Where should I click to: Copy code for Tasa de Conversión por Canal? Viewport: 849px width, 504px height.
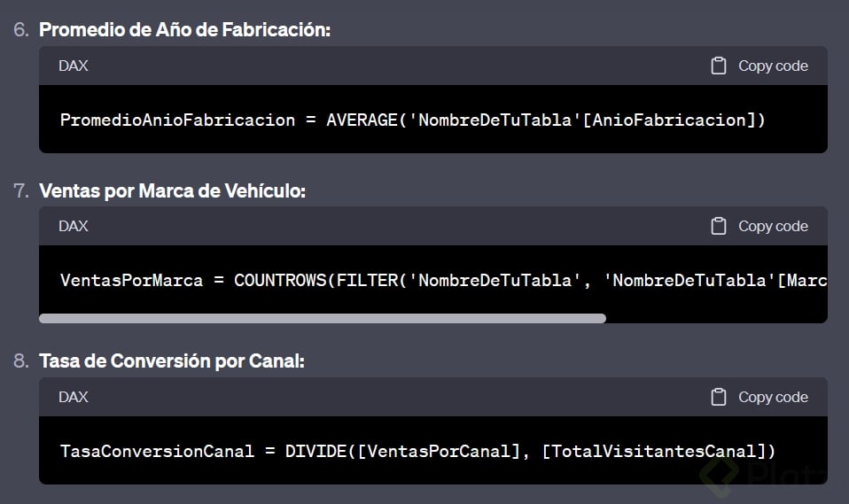pyautogui.click(x=759, y=397)
